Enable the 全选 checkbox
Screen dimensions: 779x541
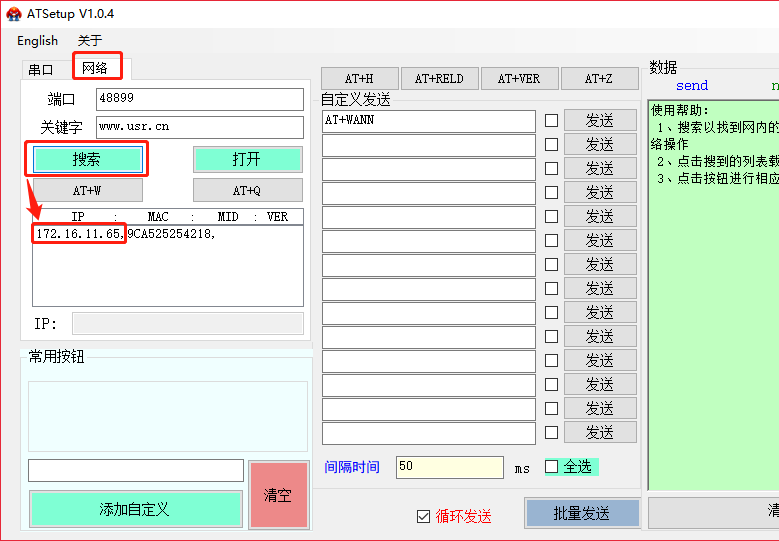coord(552,466)
